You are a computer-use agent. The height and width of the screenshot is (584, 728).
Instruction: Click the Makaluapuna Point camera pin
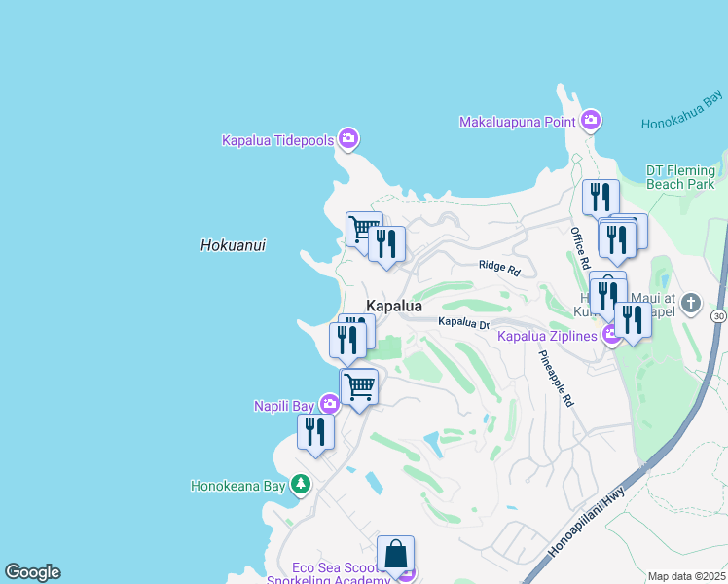pyautogui.click(x=591, y=121)
